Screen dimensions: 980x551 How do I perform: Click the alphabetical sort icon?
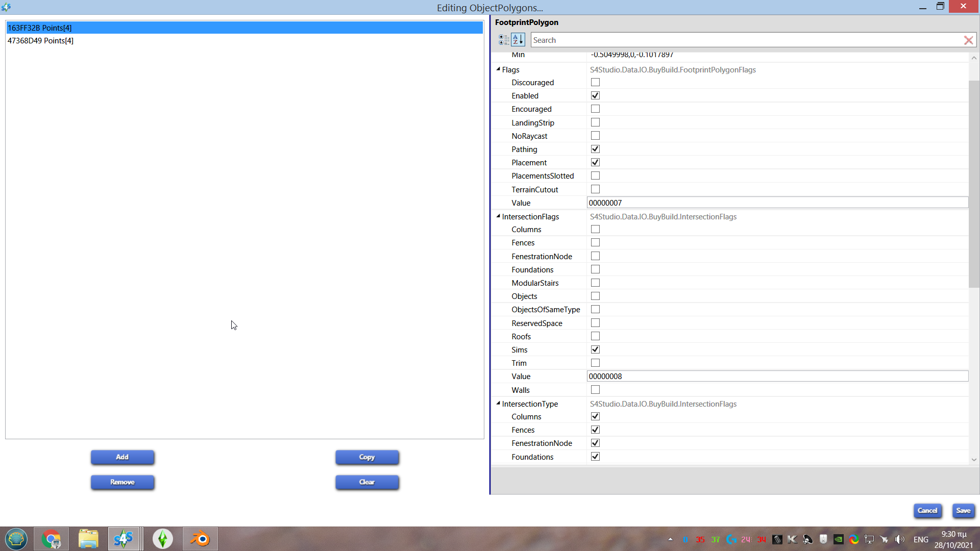(518, 40)
